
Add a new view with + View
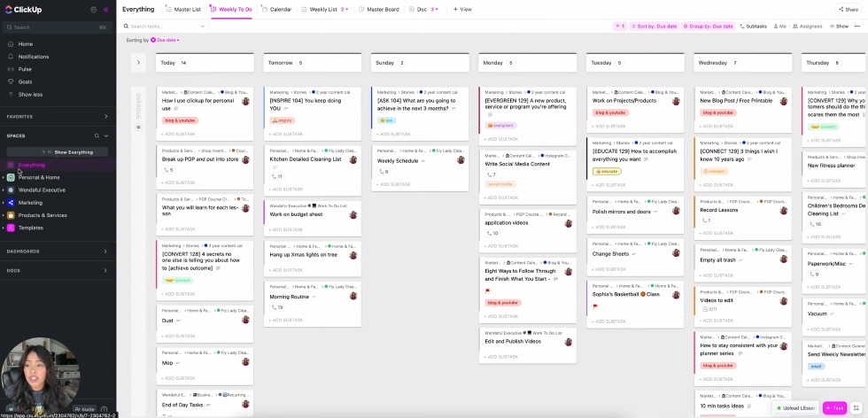pos(462,10)
